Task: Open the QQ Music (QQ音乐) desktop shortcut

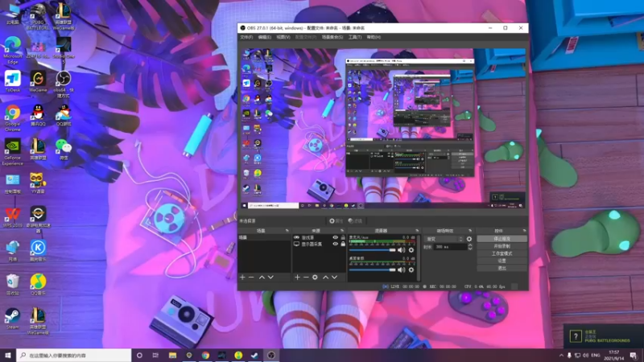Action: click(x=38, y=285)
